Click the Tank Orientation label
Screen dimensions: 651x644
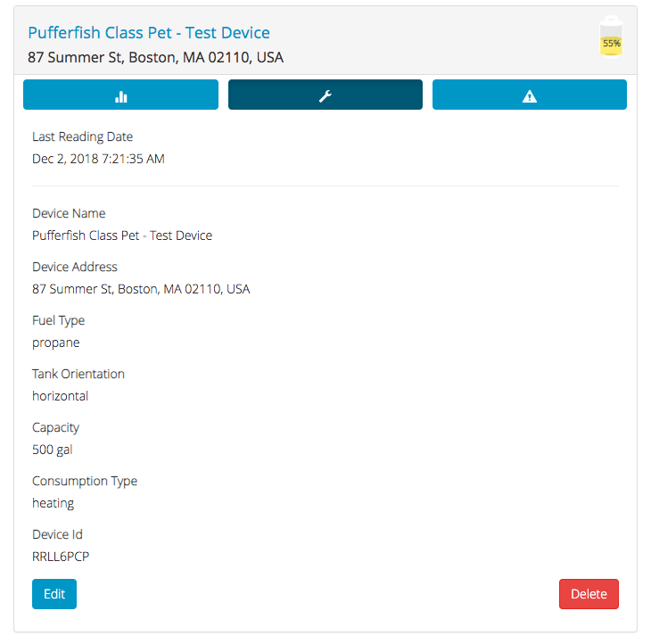point(78,374)
